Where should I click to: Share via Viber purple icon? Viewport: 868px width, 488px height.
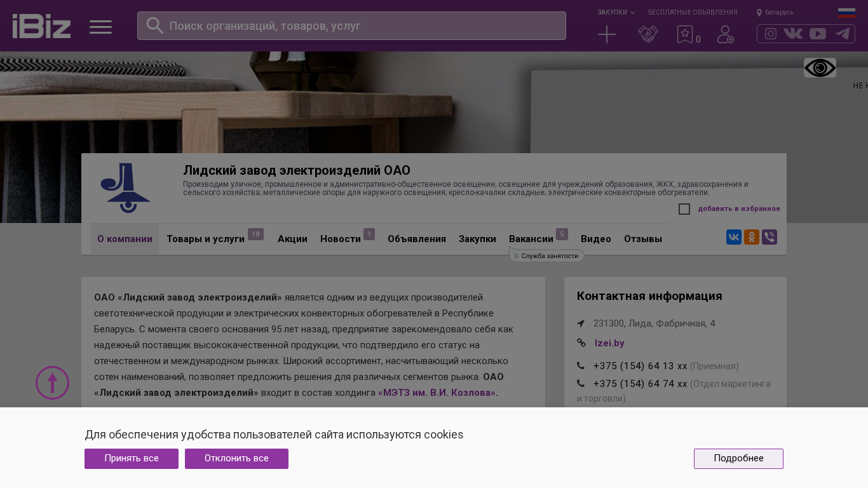click(770, 237)
